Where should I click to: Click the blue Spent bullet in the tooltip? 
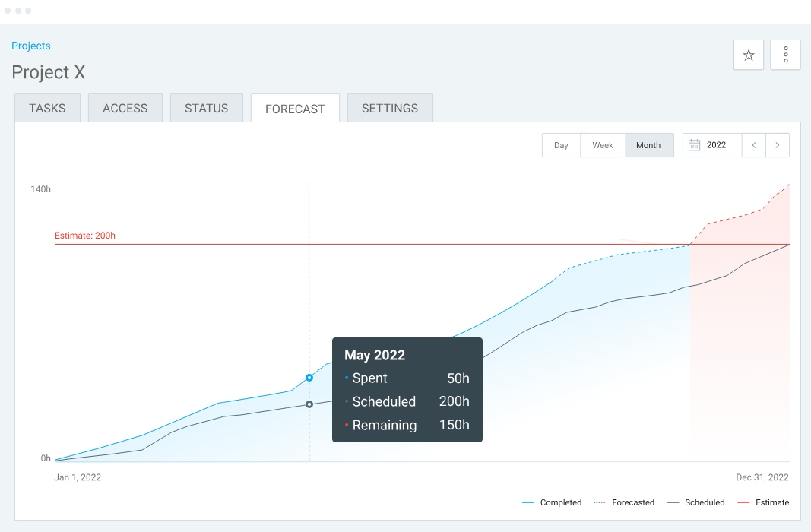348,378
